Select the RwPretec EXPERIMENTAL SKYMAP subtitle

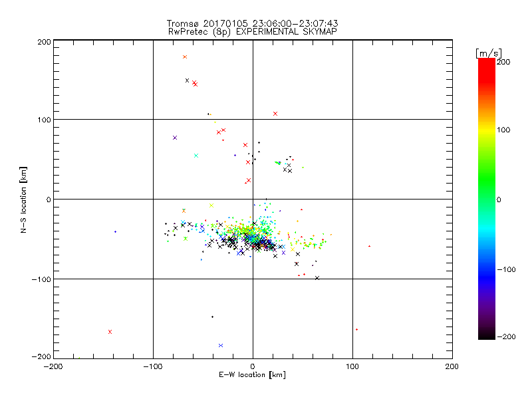tap(251, 31)
